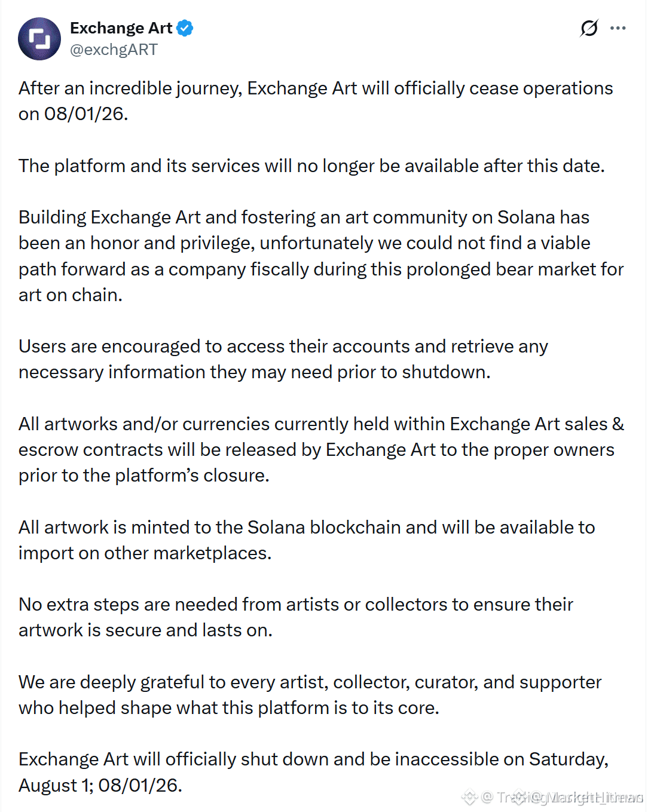Select 'No extra steps are needed' paragraph
The image size is (648, 812).
(x=296, y=617)
